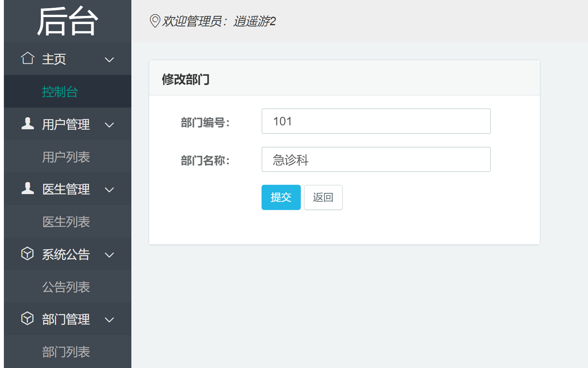The width and height of the screenshot is (588, 368).
Task: Toggle the chevron beside 部门管理
Action: (x=110, y=320)
